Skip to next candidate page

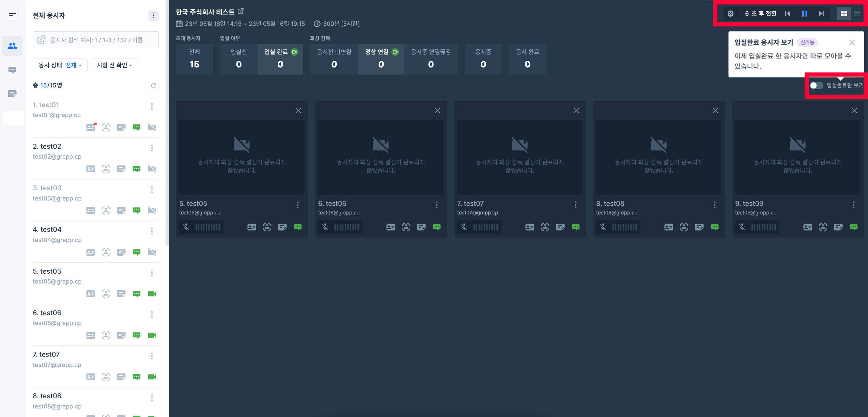[821, 14]
